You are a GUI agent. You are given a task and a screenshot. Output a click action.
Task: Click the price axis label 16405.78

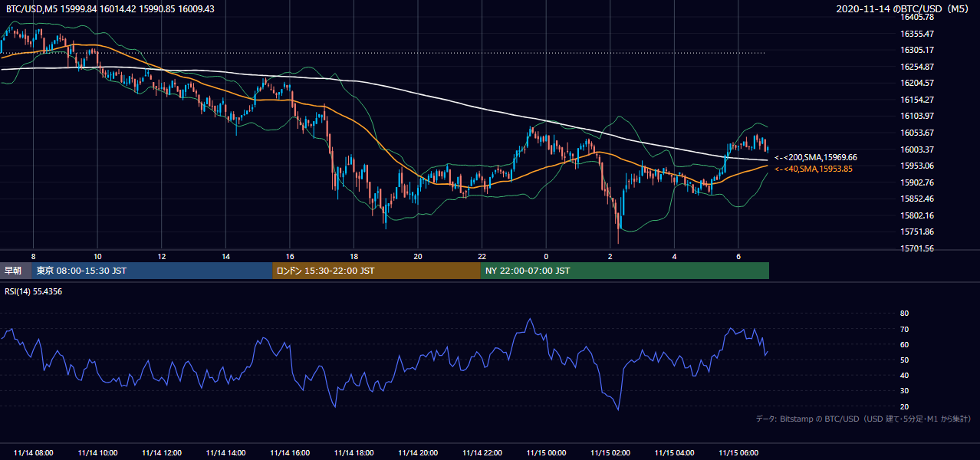(x=917, y=17)
